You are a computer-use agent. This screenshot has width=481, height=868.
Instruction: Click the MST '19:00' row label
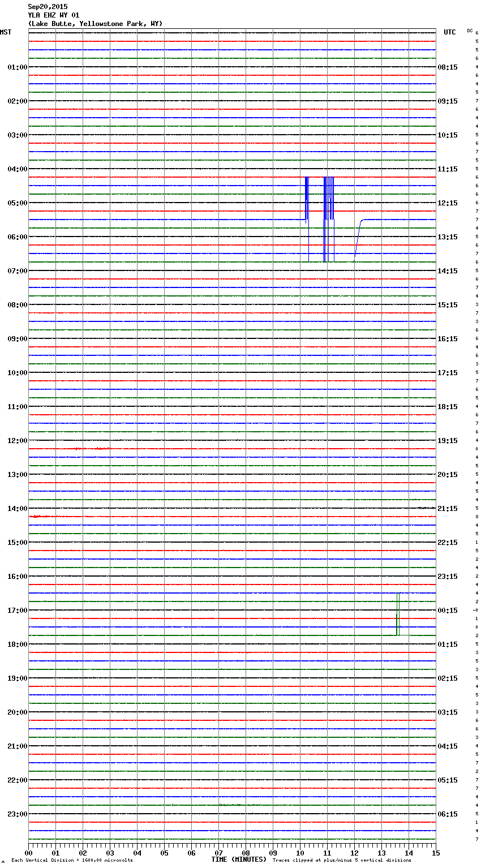click(x=18, y=678)
